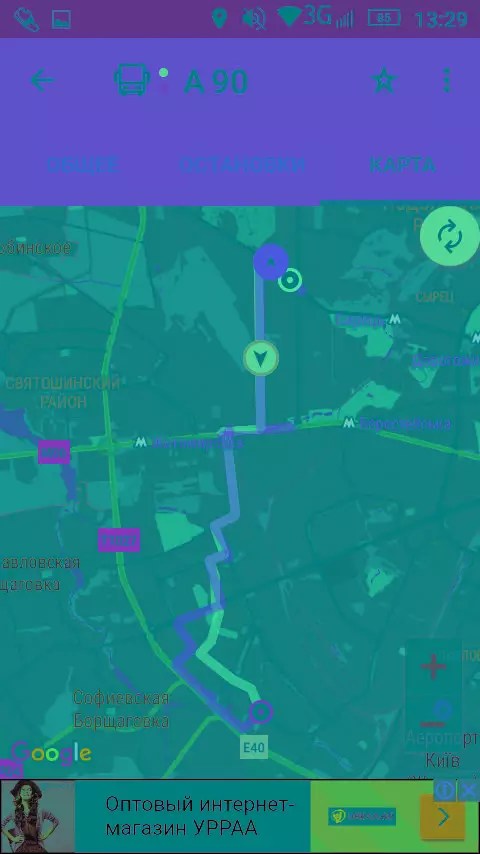Refresh the map with the round sync button
This screenshot has height=854, width=480.
[449, 236]
